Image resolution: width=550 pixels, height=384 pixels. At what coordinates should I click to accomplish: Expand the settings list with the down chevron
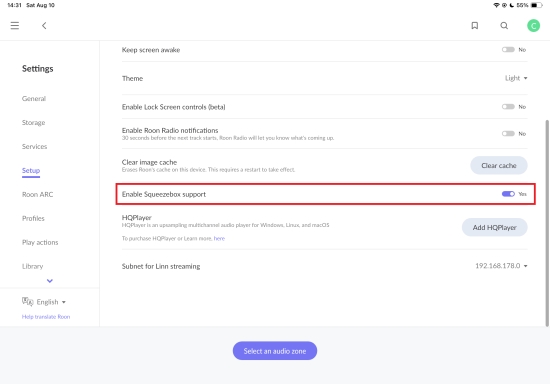tap(50, 281)
